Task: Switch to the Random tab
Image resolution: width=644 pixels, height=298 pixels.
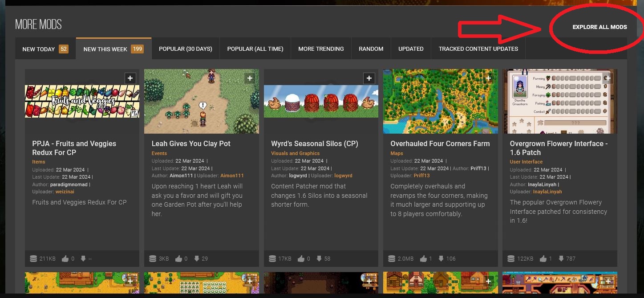Action: tap(371, 49)
